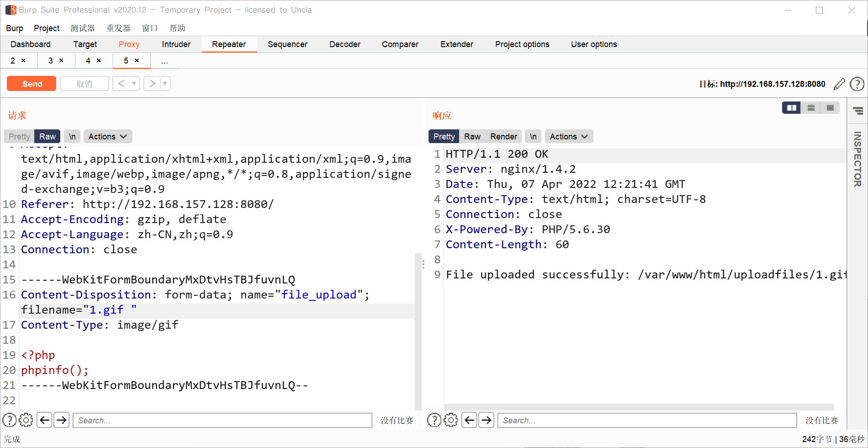Click the response search input field
The image size is (868, 448).
coord(647,420)
